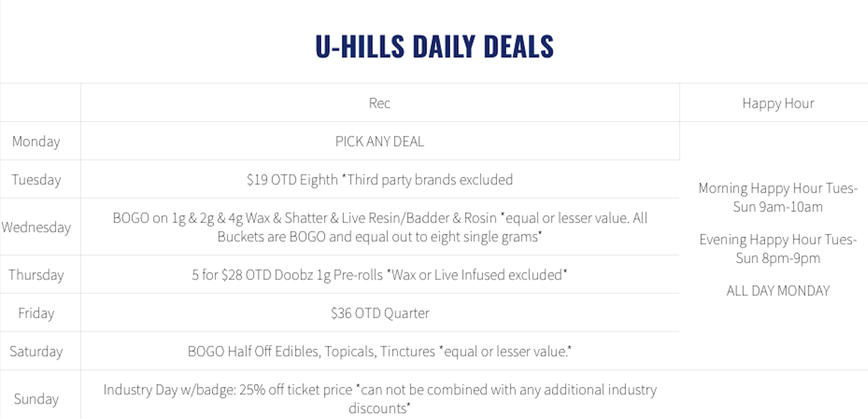Select the Friday row label
Viewport: 868px width, 419px height.
click(36, 313)
